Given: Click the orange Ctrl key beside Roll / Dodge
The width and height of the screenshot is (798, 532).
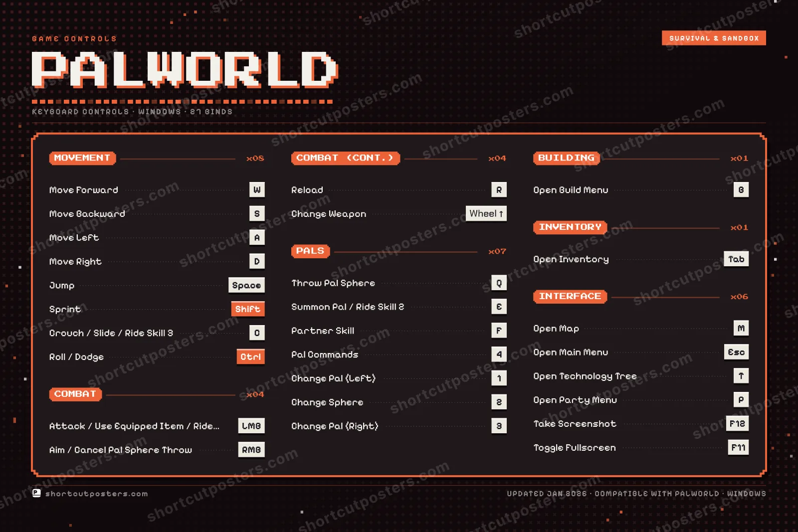Looking at the screenshot, I should (250, 357).
